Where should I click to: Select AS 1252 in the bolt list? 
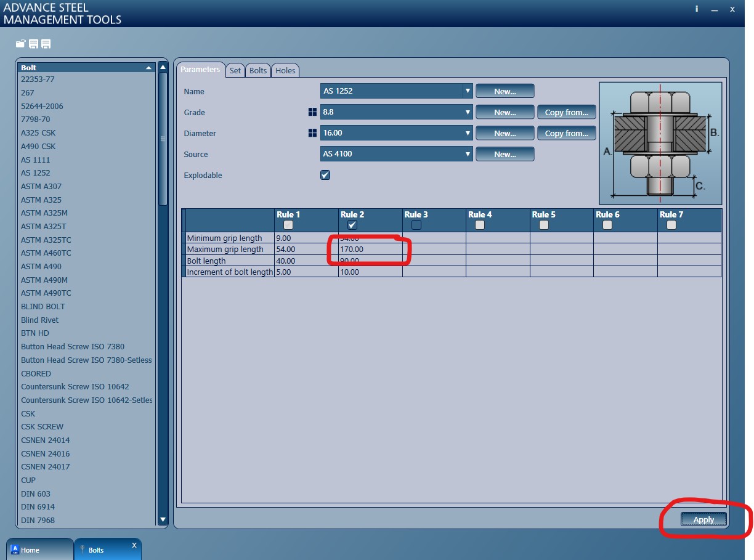pos(36,173)
